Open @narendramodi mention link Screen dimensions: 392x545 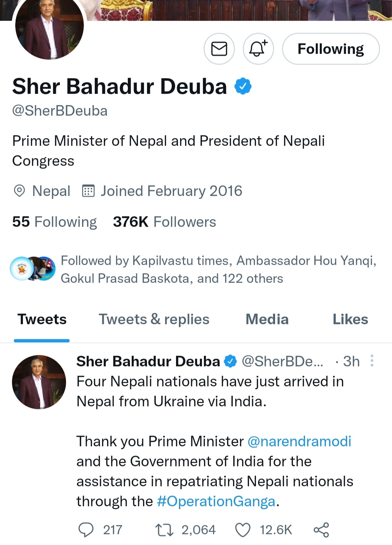click(299, 441)
